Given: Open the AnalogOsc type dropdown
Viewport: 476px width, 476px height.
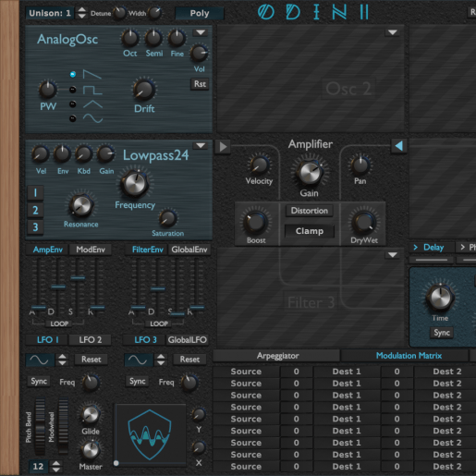Looking at the screenshot, I should tap(201, 32).
